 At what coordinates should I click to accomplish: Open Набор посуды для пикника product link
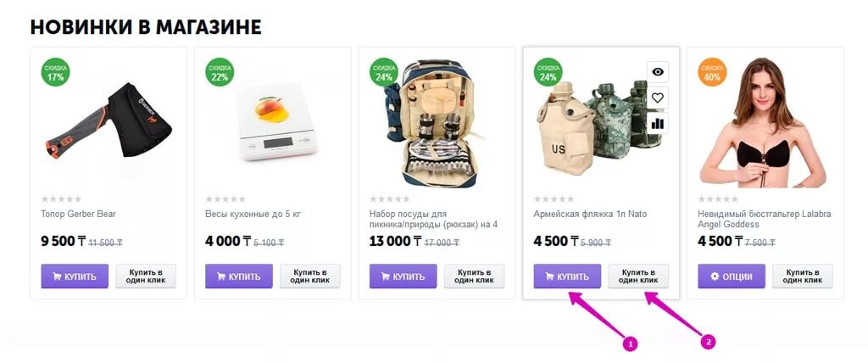tap(433, 219)
